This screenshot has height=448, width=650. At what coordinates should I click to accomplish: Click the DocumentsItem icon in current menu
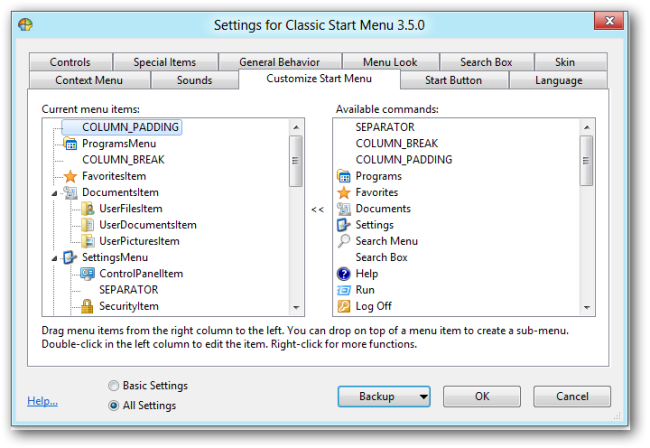point(70,192)
